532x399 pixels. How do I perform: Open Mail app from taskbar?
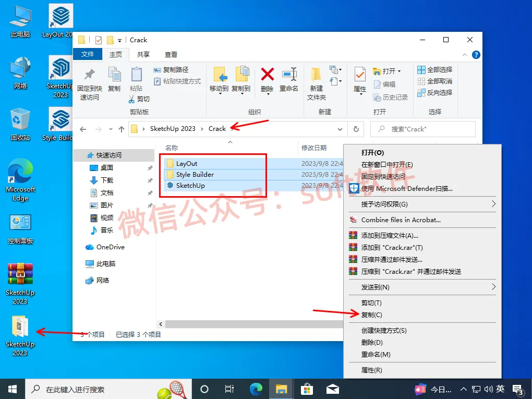(x=333, y=389)
